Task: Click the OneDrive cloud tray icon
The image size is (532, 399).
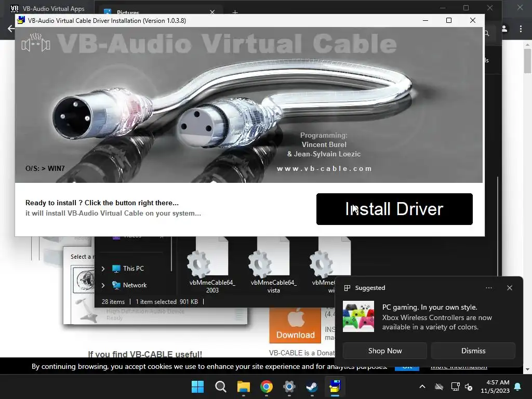Action: click(439, 387)
